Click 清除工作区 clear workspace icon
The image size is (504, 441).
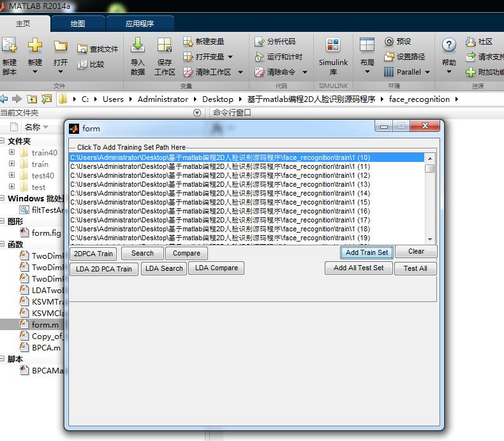click(188, 72)
